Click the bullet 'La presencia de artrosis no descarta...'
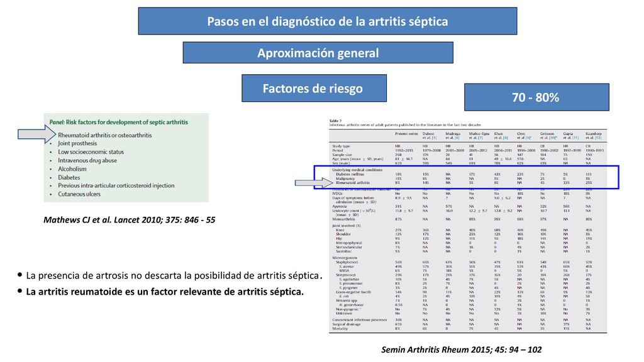The width and height of the screenshot is (644, 362). point(174,275)
